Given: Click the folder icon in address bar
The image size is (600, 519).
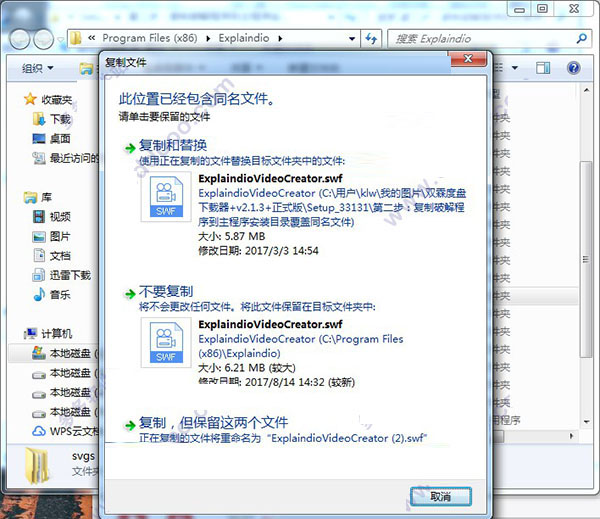Looking at the screenshot, I should coord(76,38).
